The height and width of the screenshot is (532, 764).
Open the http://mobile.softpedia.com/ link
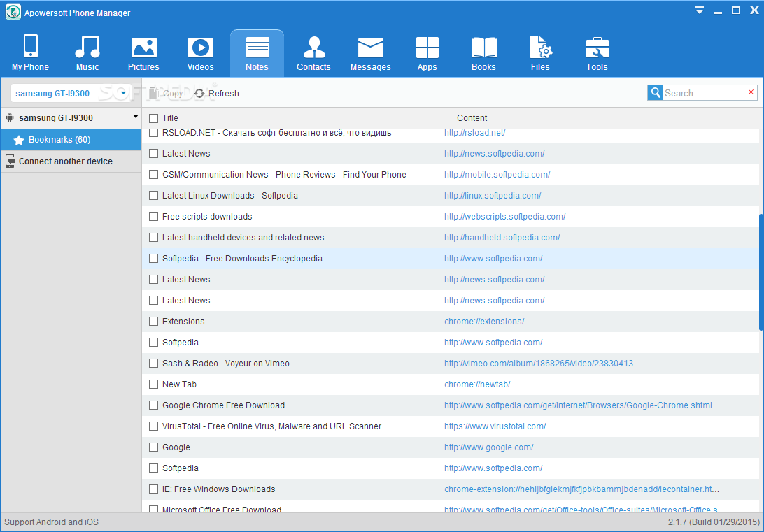[497, 175]
